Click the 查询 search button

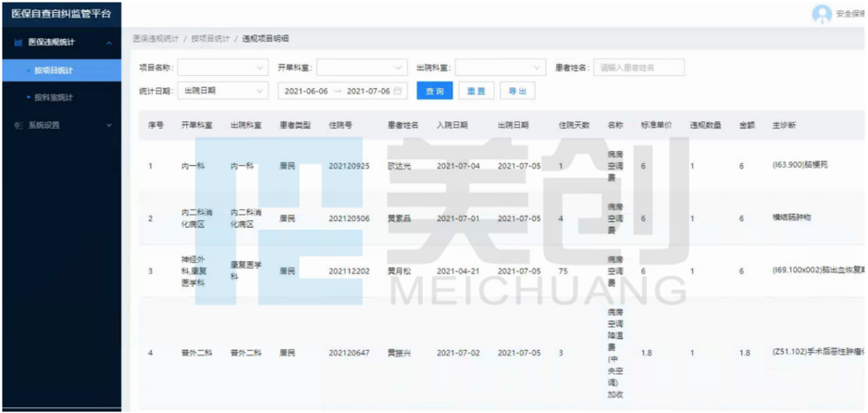coord(434,91)
